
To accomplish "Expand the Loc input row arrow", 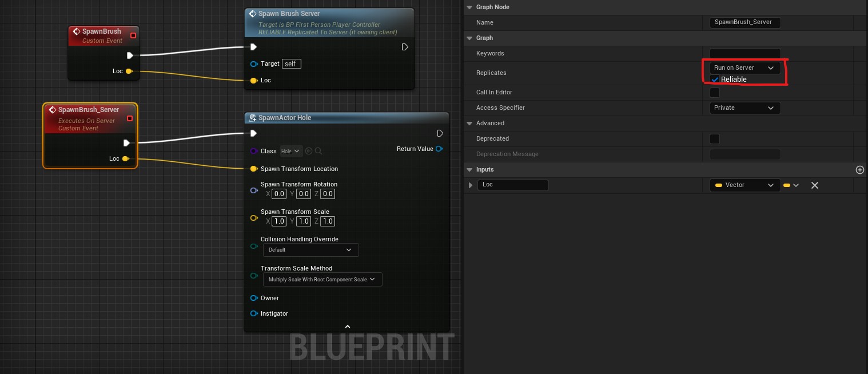I will point(471,185).
